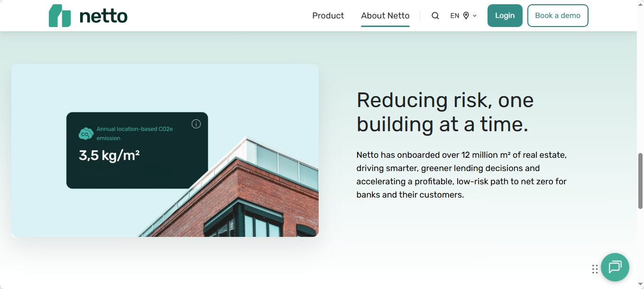Click the location pin icon next to EN
The width and height of the screenshot is (644, 289).
[466, 16]
